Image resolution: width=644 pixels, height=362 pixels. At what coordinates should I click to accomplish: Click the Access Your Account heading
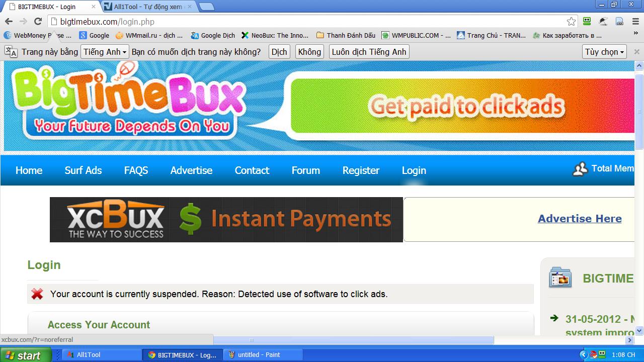(x=99, y=325)
